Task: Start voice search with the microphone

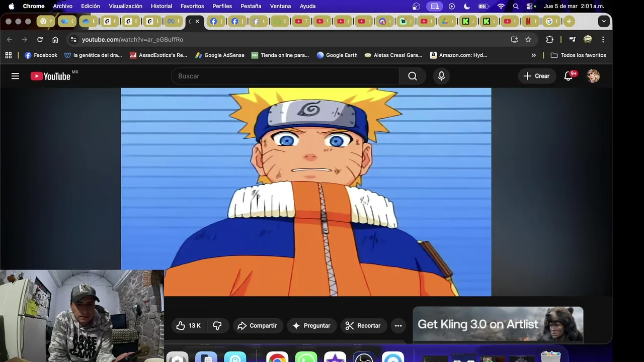Action: click(x=441, y=76)
